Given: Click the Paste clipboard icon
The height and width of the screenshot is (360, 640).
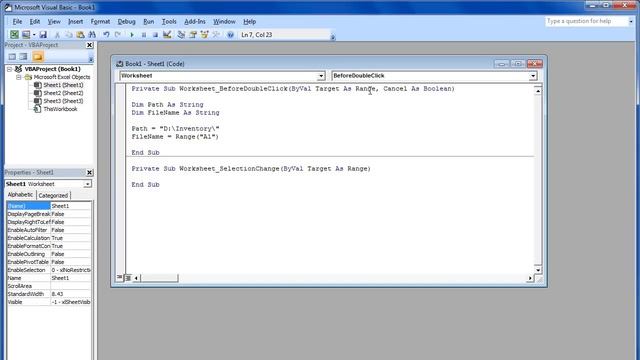Looking at the screenshot, I should click(80, 35).
